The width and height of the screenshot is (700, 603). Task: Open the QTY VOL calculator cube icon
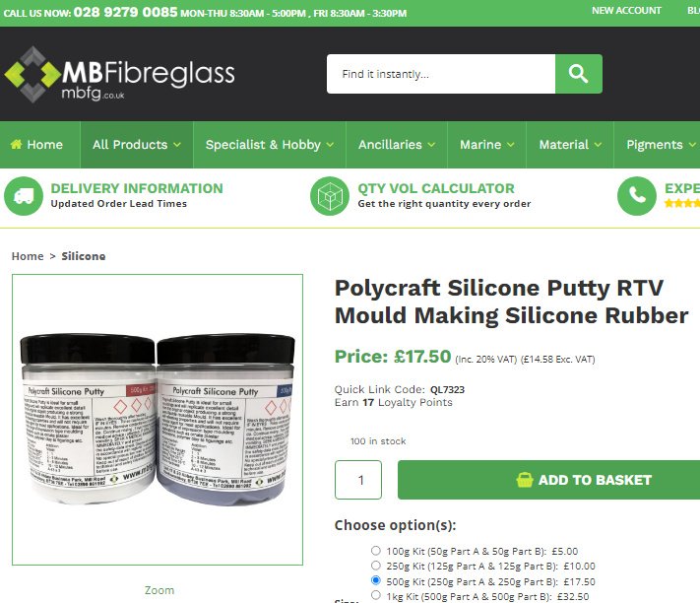click(330, 196)
